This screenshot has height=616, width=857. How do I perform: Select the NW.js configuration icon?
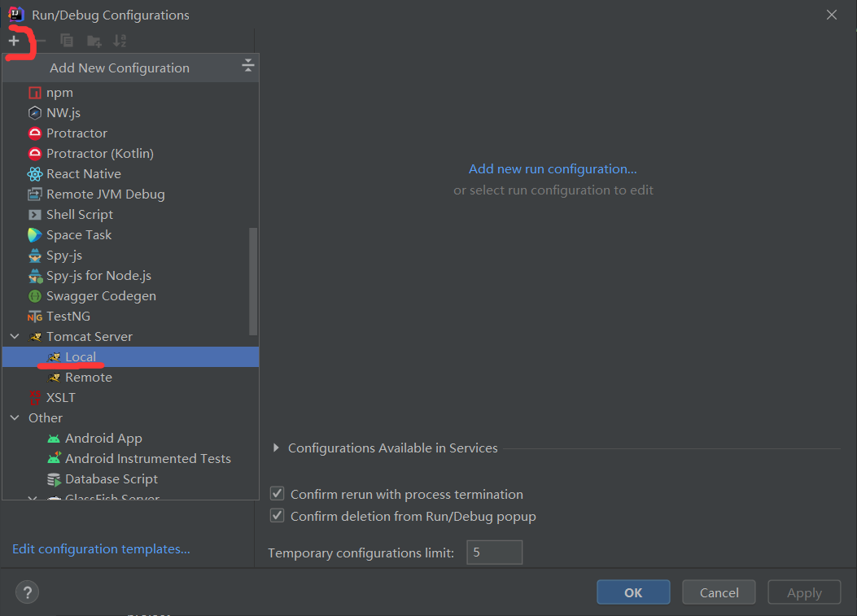(x=35, y=113)
